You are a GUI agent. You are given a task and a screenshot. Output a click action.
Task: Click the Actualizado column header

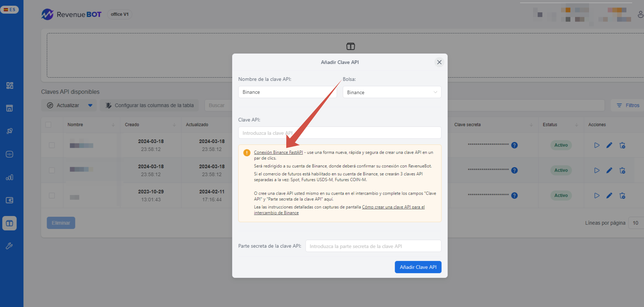(197, 125)
